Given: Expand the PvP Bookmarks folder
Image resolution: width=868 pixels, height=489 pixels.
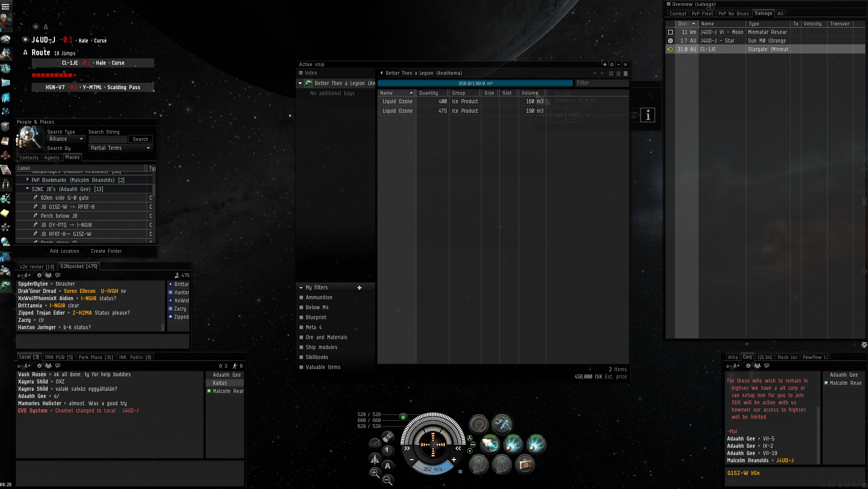Looking at the screenshot, I should pos(28,180).
